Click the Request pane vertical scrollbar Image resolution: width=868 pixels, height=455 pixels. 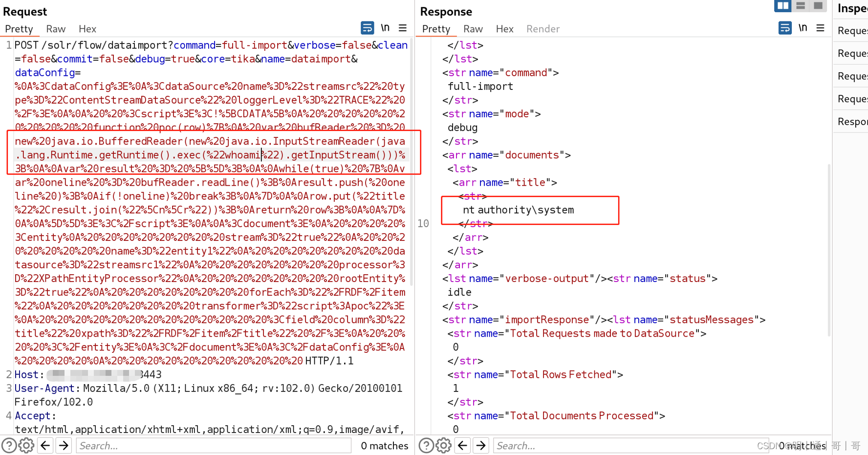pos(412,161)
